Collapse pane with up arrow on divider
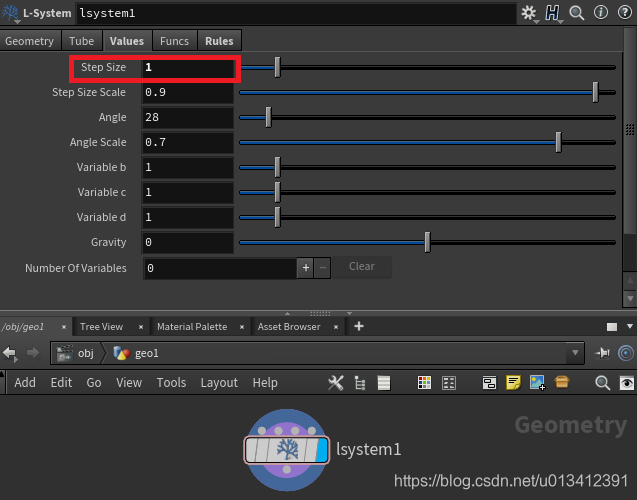 pyautogui.click(x=288, y=314)
